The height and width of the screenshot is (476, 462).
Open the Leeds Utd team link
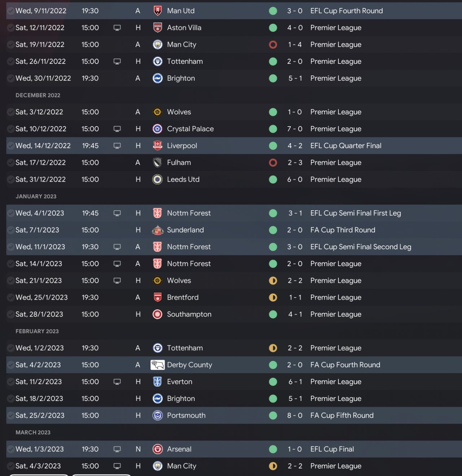[183, 180]
